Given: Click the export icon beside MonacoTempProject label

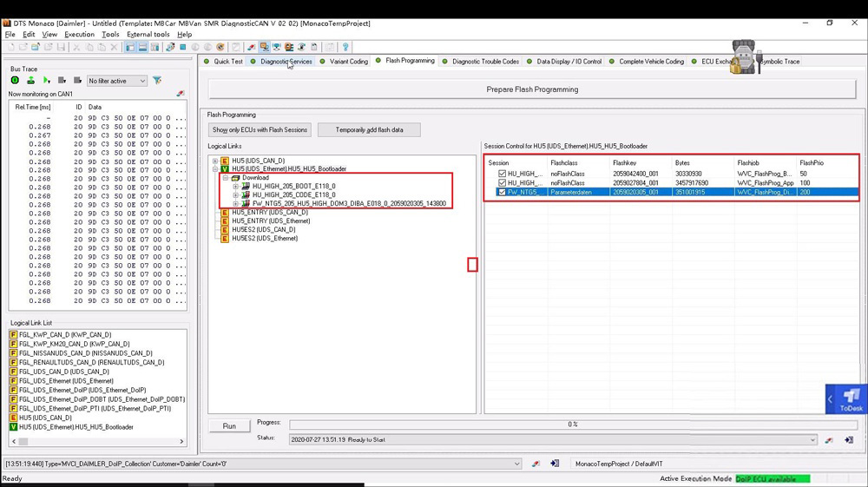Looking at the screenshot, I should coord(555,464).
